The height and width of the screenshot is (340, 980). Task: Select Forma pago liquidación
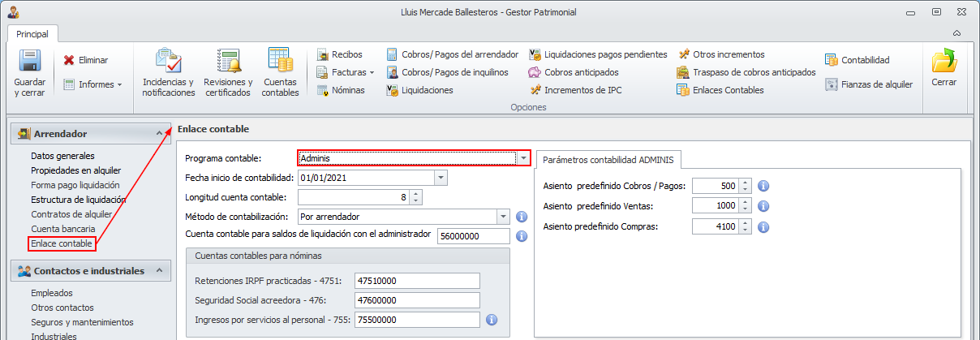click(75, 185)
